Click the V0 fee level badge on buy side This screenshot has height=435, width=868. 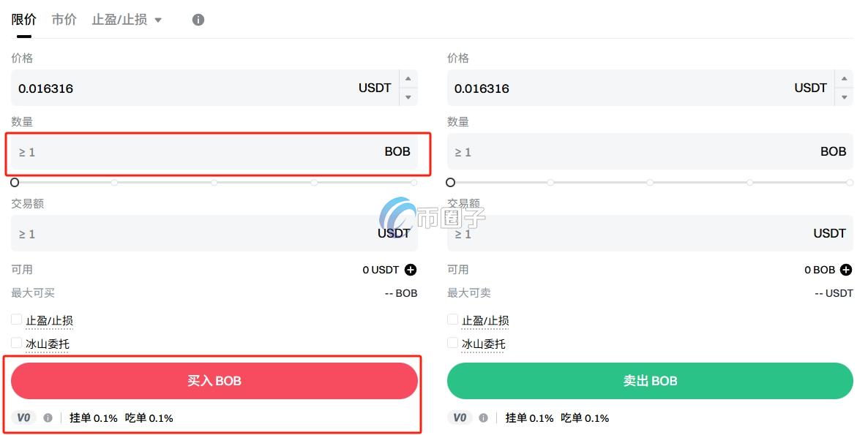[x=24, y=417]
